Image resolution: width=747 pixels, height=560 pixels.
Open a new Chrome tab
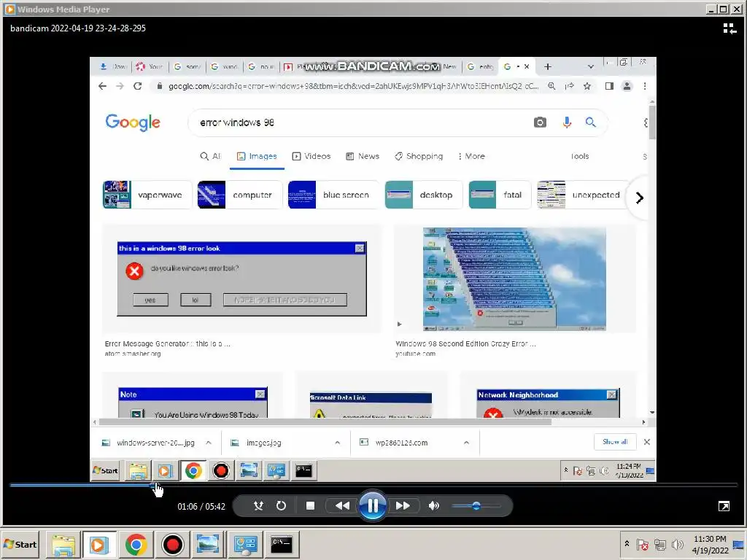tap(547, 66)
